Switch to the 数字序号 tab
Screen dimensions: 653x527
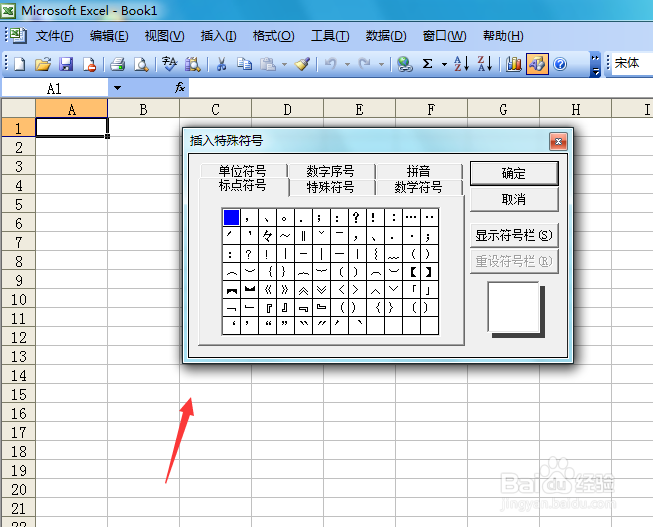[x=331, y=171]
